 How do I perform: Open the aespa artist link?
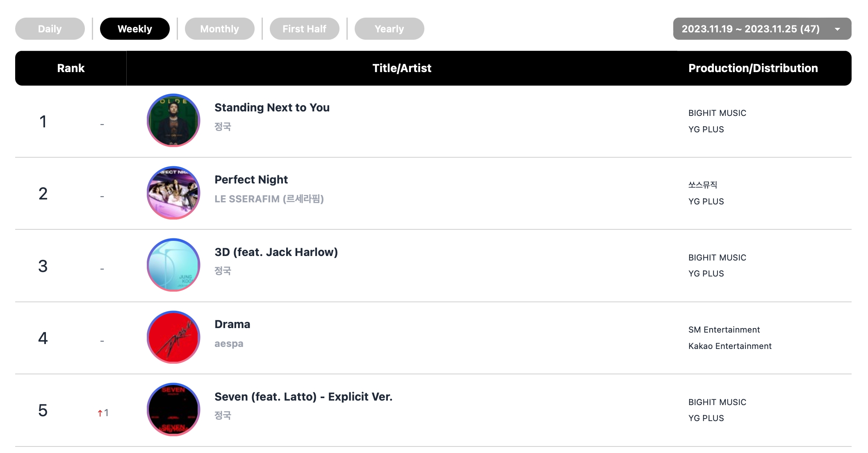229,344
